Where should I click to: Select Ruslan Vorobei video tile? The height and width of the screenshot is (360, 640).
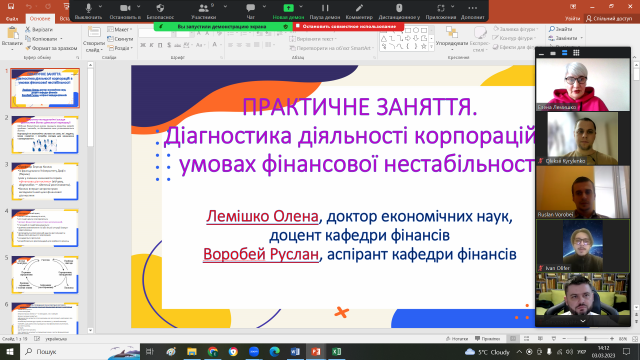pos(583,192)
